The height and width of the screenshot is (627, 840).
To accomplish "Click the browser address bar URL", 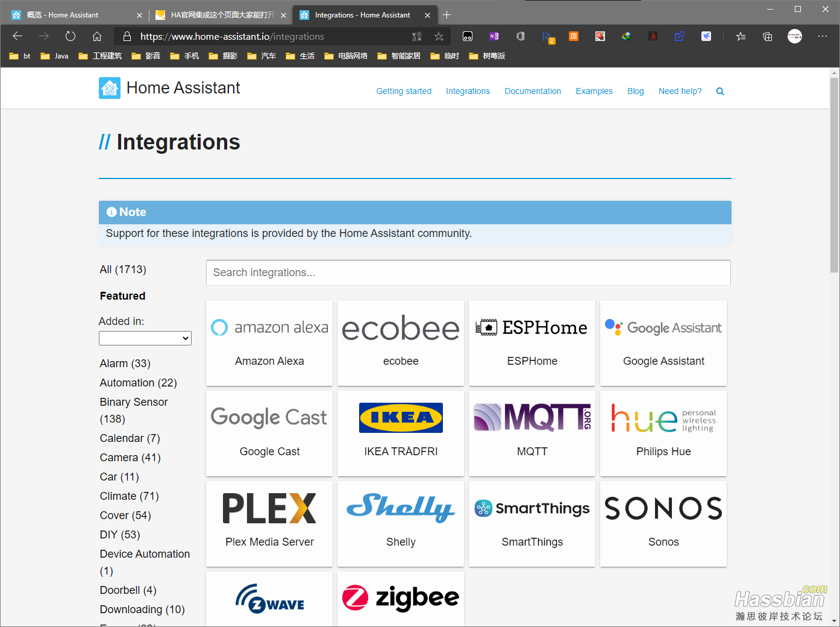I will tap(232, 37).
